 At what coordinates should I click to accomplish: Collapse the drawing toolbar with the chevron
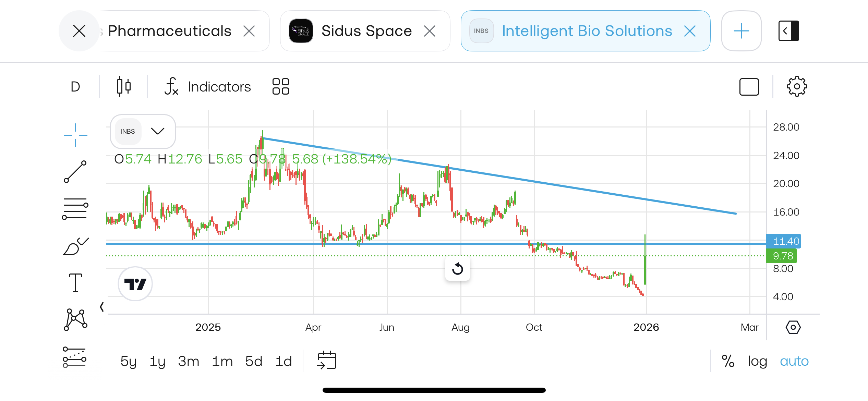tap(102, 307)
